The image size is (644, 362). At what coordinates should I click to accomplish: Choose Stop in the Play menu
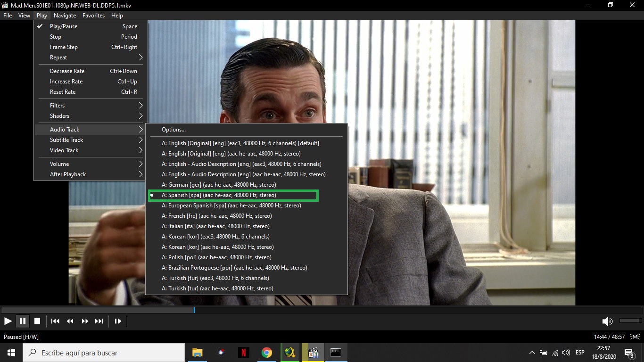(91, 37)
